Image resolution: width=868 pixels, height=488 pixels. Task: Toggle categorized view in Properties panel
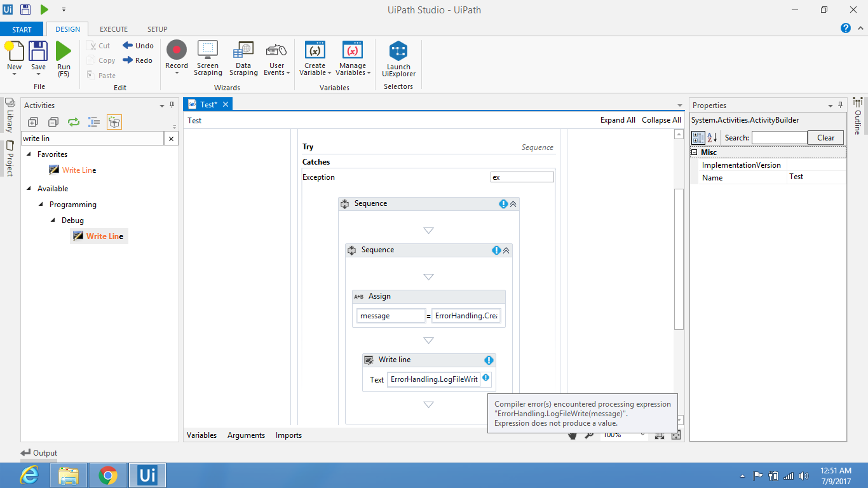(x=698, y=137)
